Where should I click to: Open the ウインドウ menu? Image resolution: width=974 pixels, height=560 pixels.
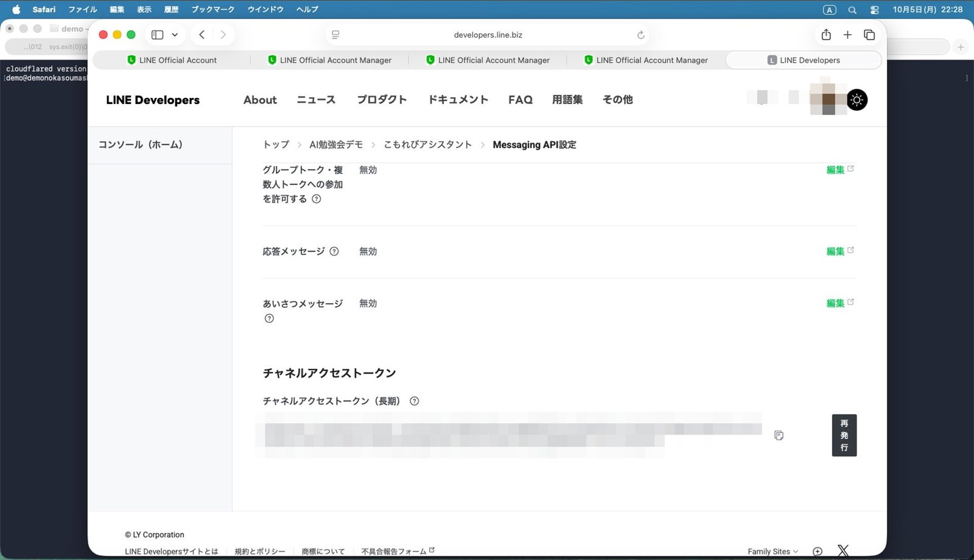[265, 9]
